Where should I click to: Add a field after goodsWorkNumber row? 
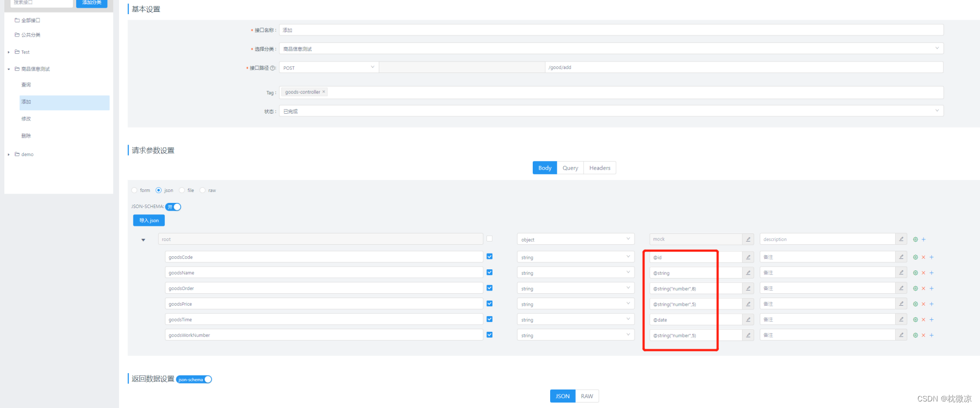932,335
